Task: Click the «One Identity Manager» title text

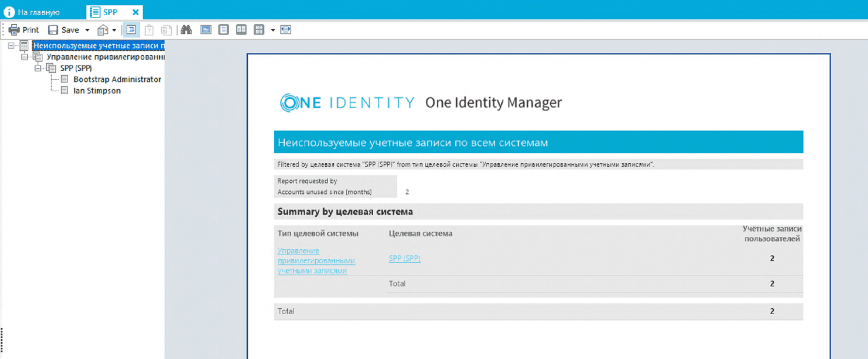Action: coord(493,103)
